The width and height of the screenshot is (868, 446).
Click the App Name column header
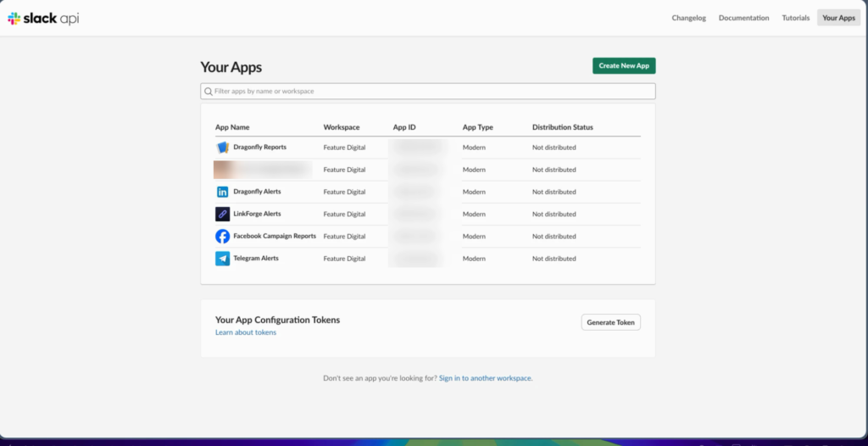pos(232,127)
